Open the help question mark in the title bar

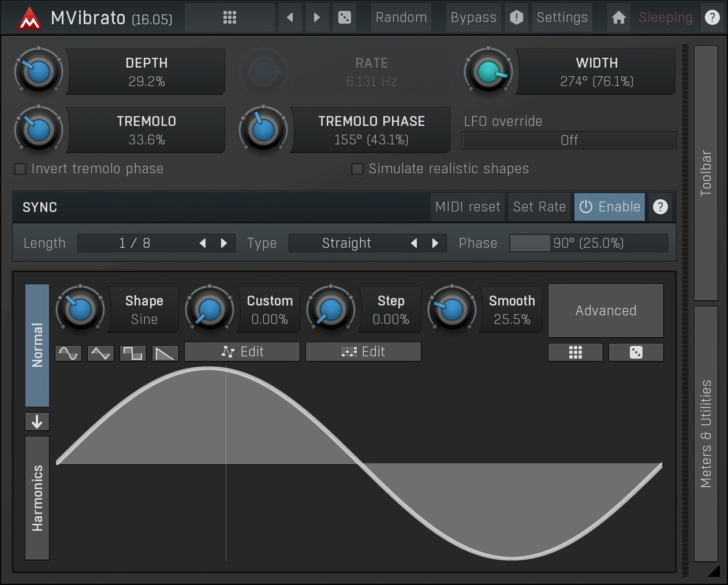point(712,17)
